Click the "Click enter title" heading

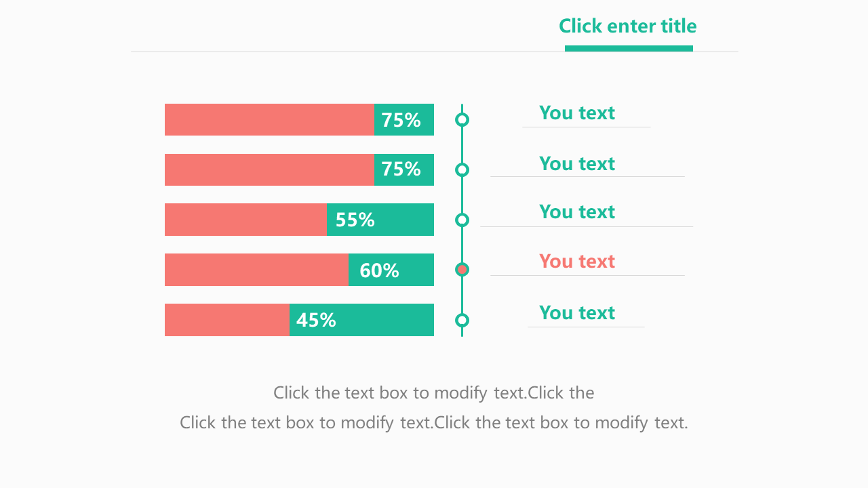(627, 26)
